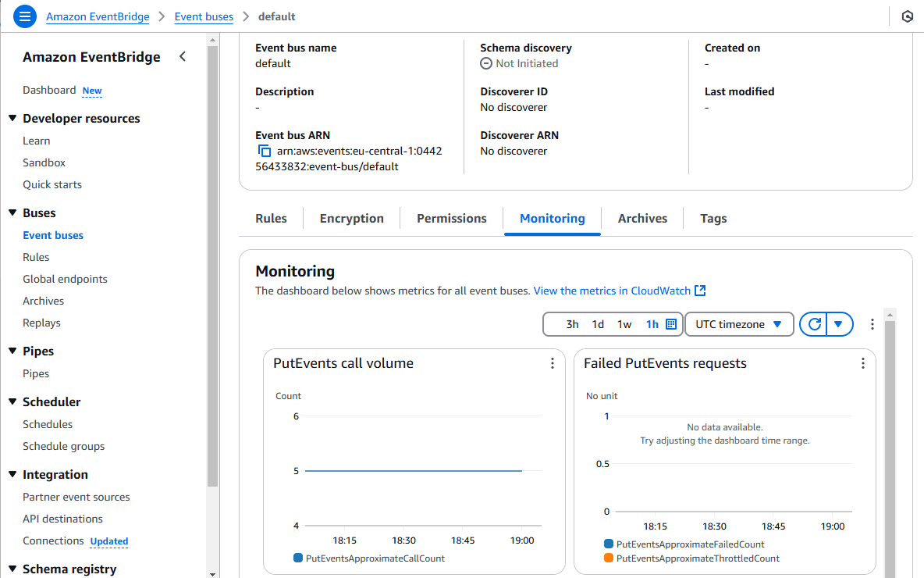Go to Amazon EventBridge breadcrumb link

click(98, 16)
